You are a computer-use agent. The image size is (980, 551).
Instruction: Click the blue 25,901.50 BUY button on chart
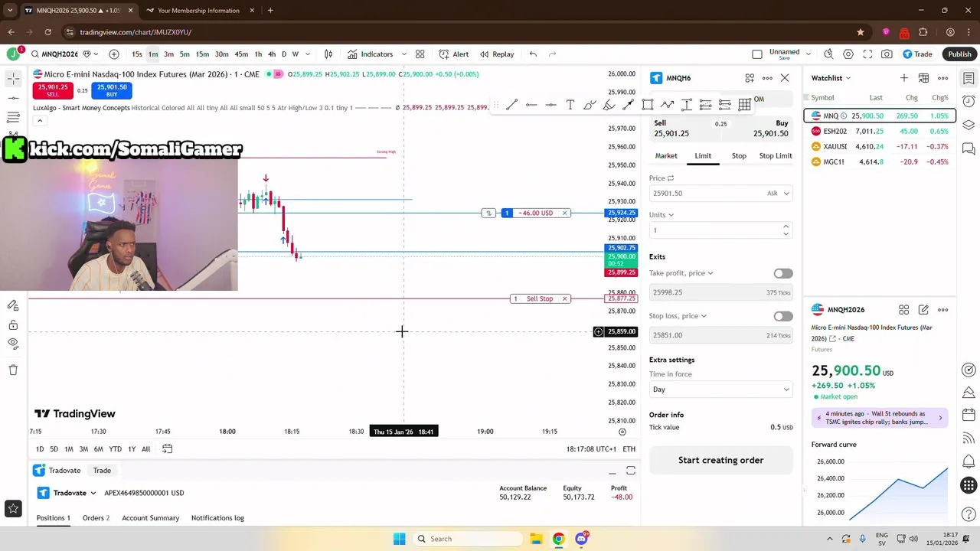[x=112, y=90]
